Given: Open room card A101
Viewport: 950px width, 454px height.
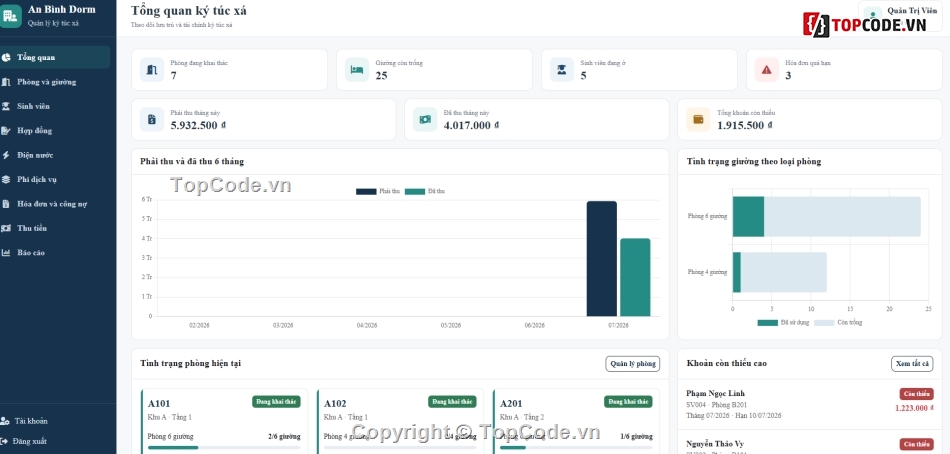Looking at the screenshot, I should point(224,421).
